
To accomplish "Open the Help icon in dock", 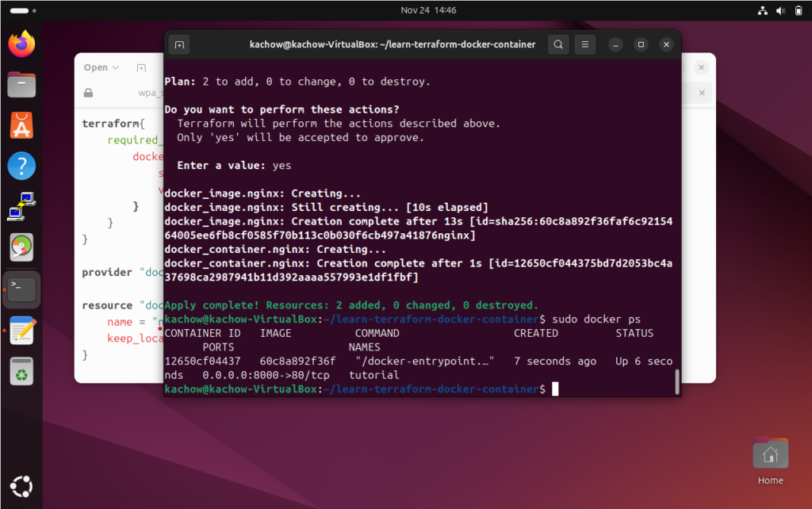I will point(21,166).
